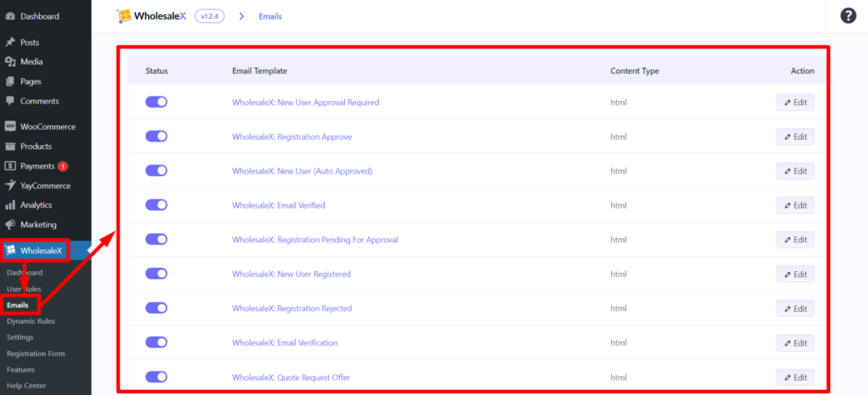
Task: Open WholesaleX: New User Approval Required link
Action: pos(305,103)
